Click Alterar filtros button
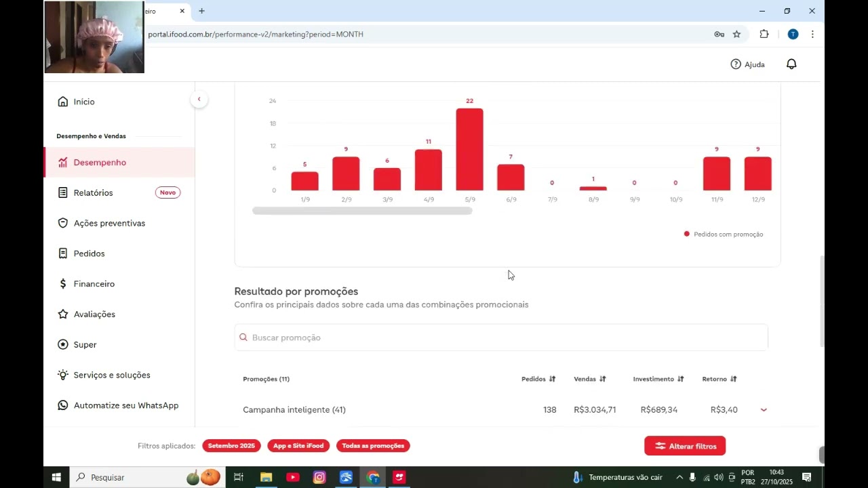 [685, 446]
